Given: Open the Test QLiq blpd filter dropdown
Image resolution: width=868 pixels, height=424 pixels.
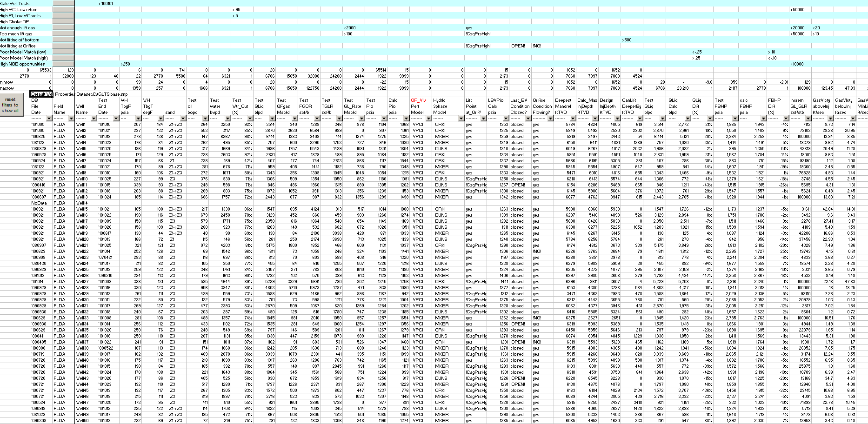Looking at the screenshot, I should 273,119.
